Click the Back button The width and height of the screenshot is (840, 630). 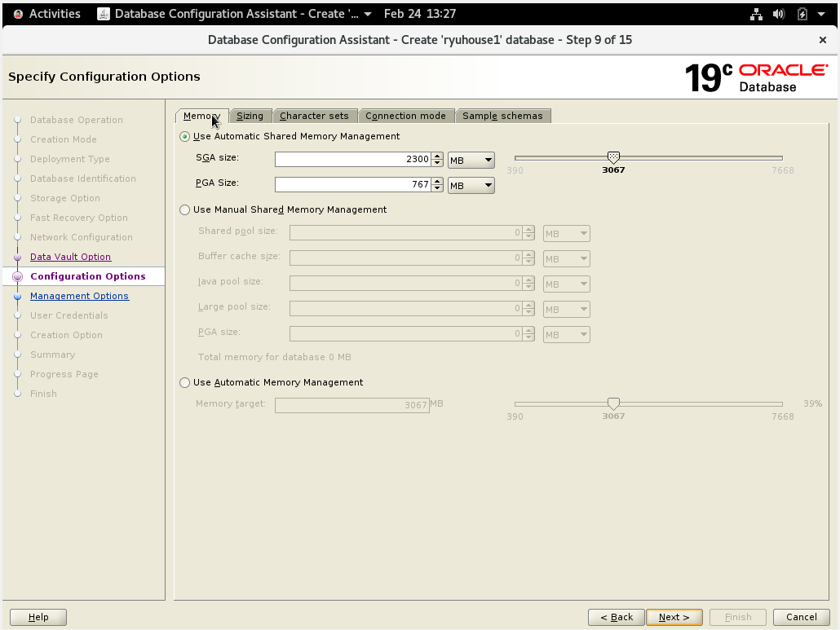(616, 617)
